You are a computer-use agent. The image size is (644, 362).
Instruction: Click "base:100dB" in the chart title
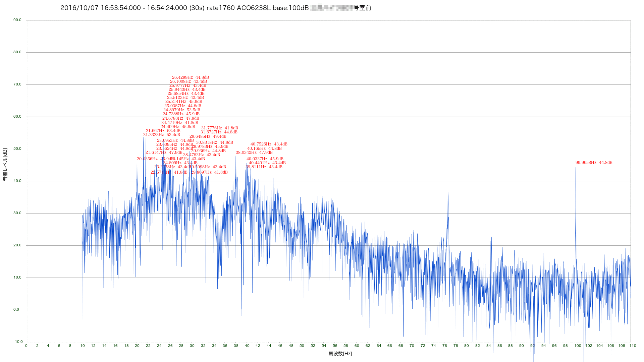click(x=290, y=8)
